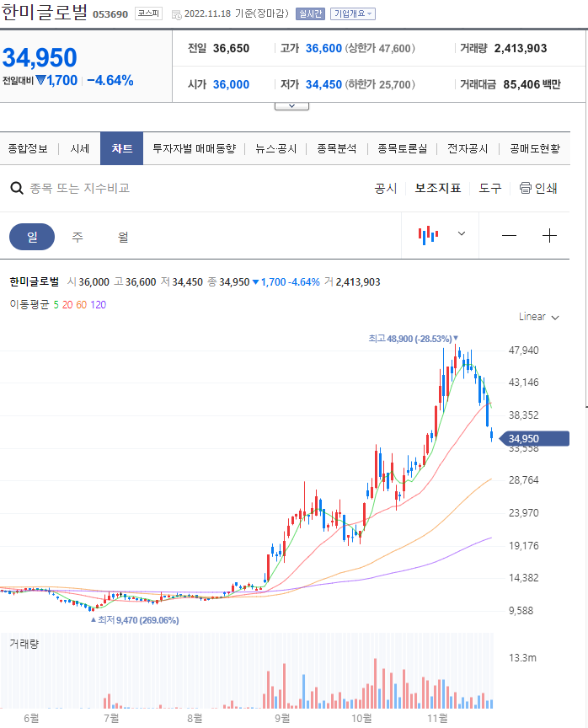The height and width of the screenshot is (728, 588).
Task: Open the 뉴스·공시 tab
Action: tap(275, 148)
